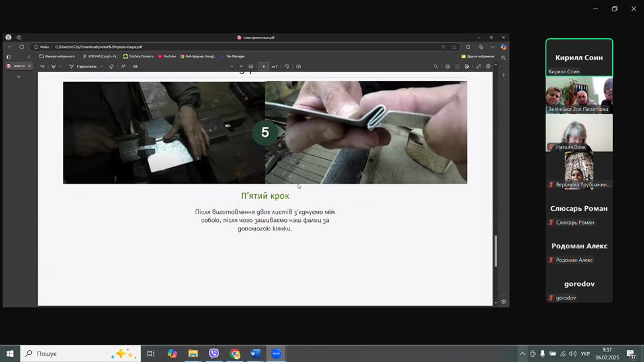Open the YouTube bookmark
Image resolution: width=644 pixels, height=362 pixels.
167,56
